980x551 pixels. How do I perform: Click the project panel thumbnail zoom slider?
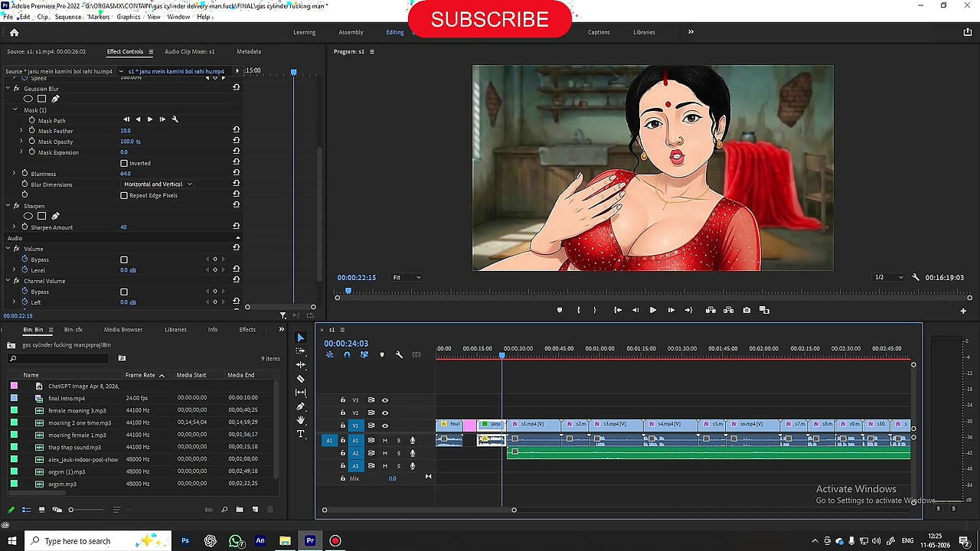(87, 510)
